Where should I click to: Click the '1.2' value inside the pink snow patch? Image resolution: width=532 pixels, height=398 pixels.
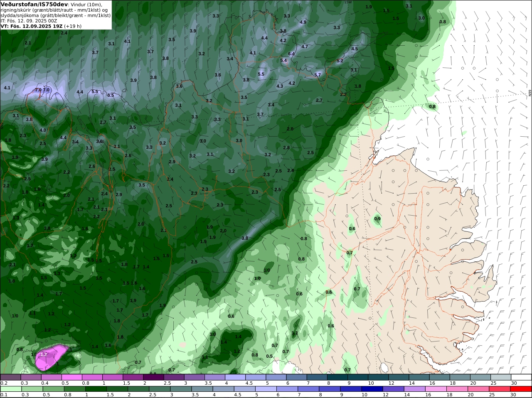[44, 355]
